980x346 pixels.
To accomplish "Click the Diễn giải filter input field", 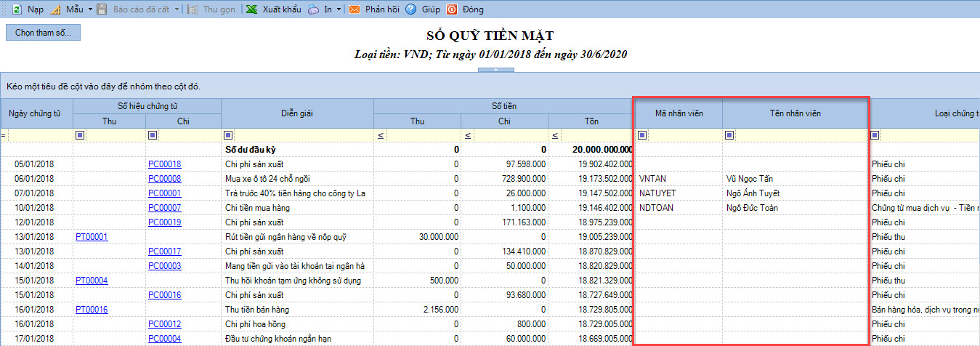I will coord(303,134).
